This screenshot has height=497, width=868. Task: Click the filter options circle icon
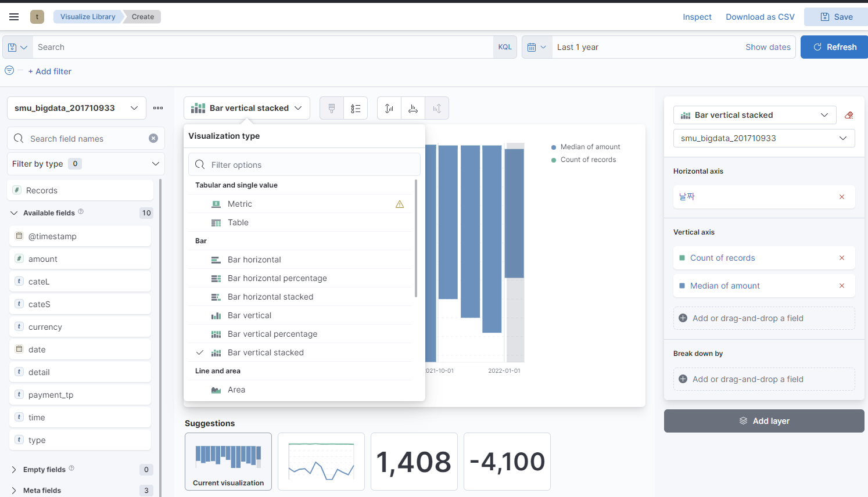coord(9,70)
